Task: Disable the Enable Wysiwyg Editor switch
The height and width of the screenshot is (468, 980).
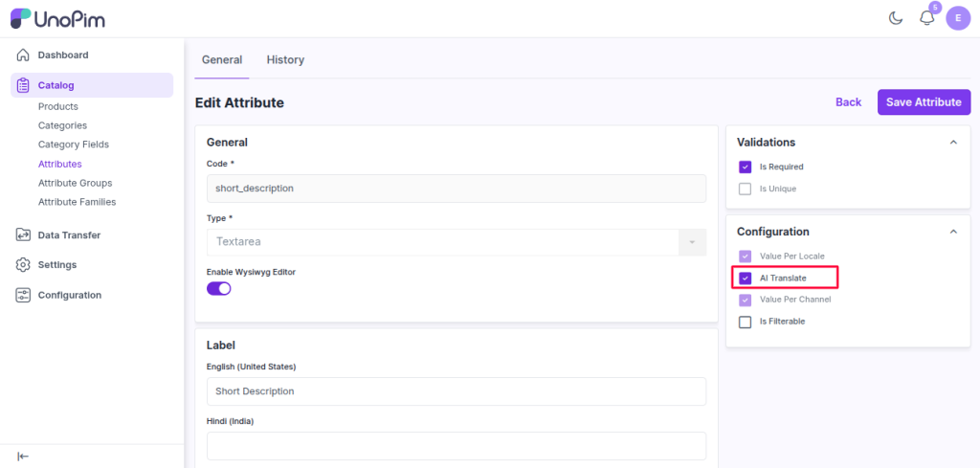Action: click(x=219, y=288)
